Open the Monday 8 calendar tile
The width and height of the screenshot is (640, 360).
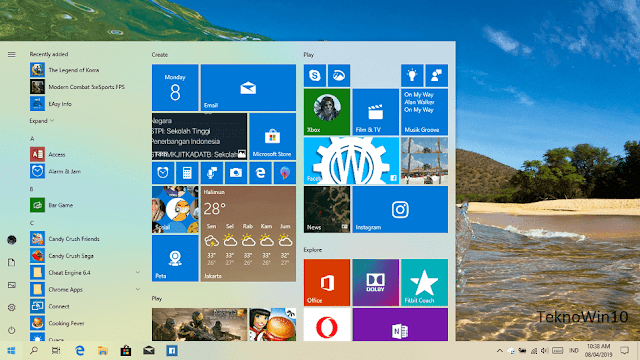175,87
